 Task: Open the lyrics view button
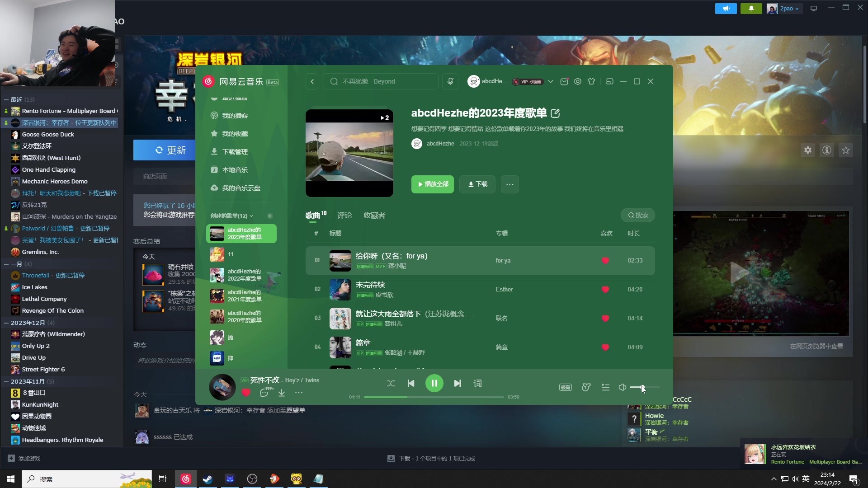point(477,384)
